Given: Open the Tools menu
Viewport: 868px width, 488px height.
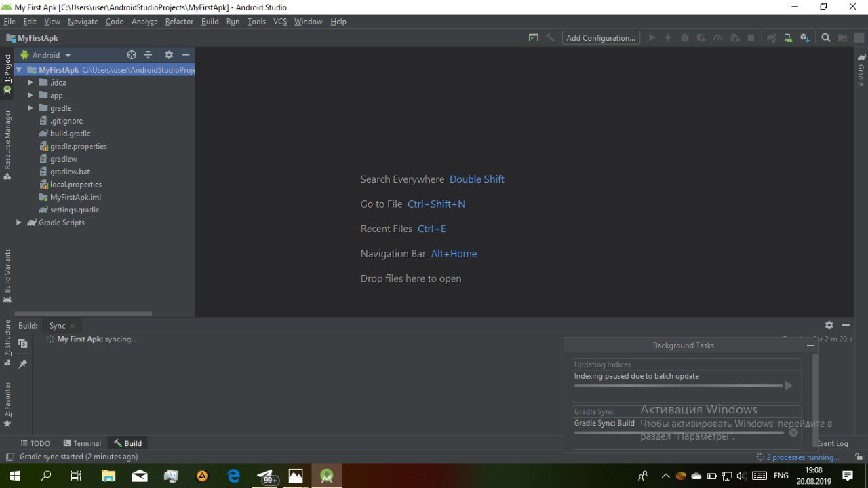Looking at the screenshot, I should pos(256,22).
